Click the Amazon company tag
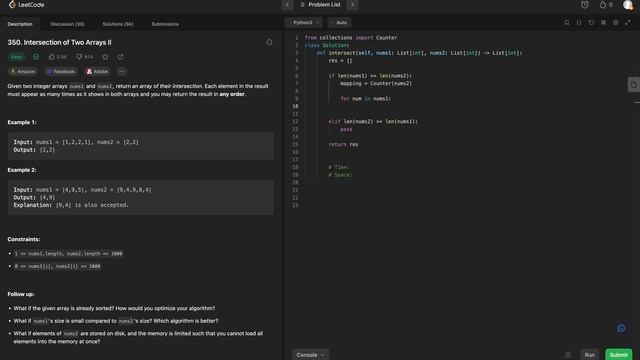Viewport: 640px width, 360px height. (x=23, y=71)
